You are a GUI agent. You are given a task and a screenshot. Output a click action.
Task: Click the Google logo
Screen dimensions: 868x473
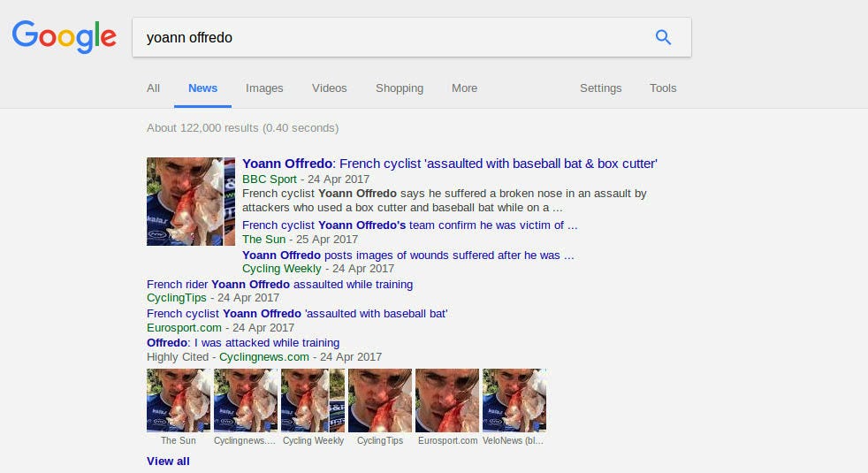[x=64, y=36]
